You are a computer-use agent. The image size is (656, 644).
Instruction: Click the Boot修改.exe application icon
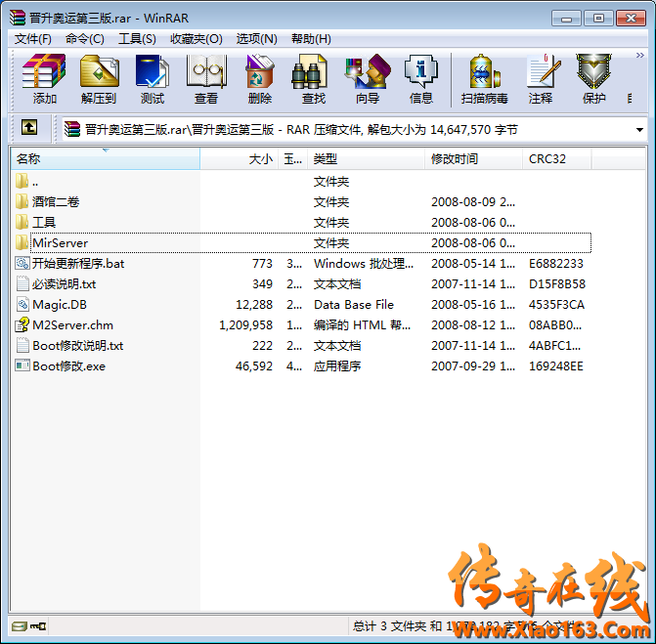point(22,365)
